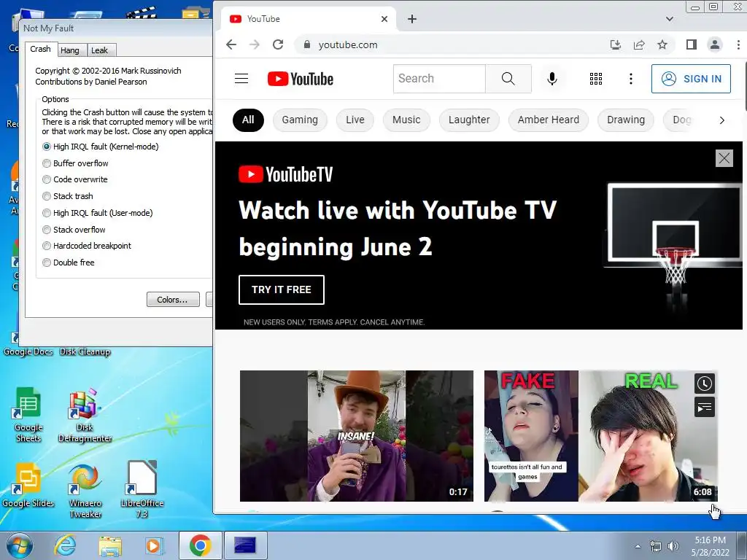
Task: Click the magnifier search button on YouTube
Action: [x=508, y=79]
